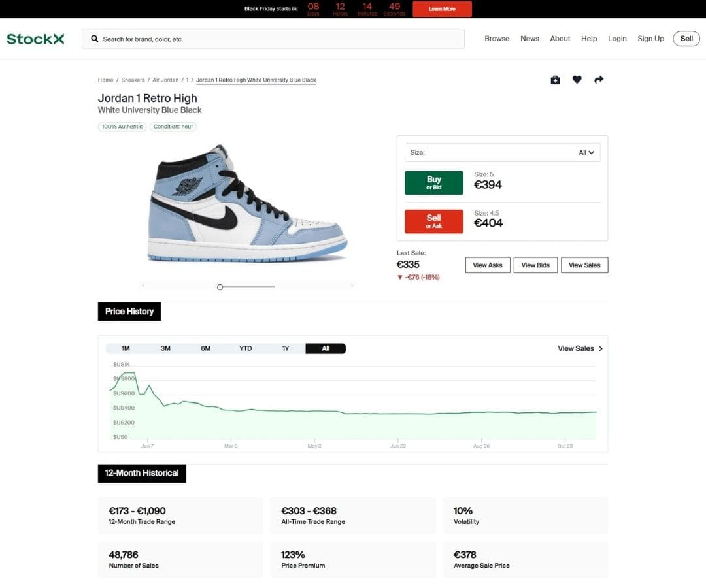Click View Asks button
The width and height of the screenshot is (706, 588).
pos(488,265)
